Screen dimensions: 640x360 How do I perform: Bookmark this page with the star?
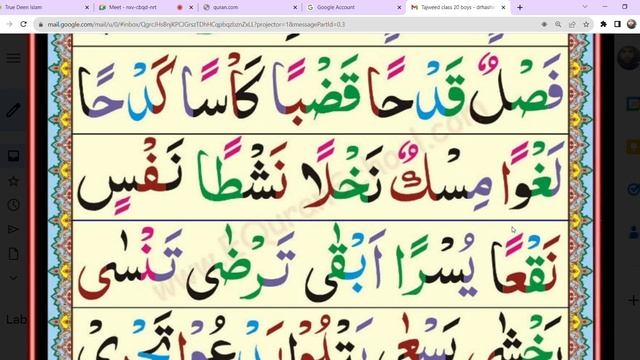pos(586,24)
